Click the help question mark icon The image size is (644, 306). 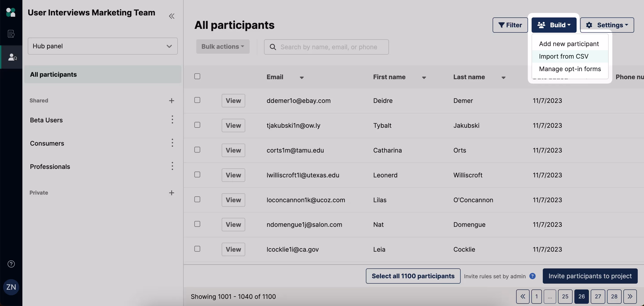[11, 264]
